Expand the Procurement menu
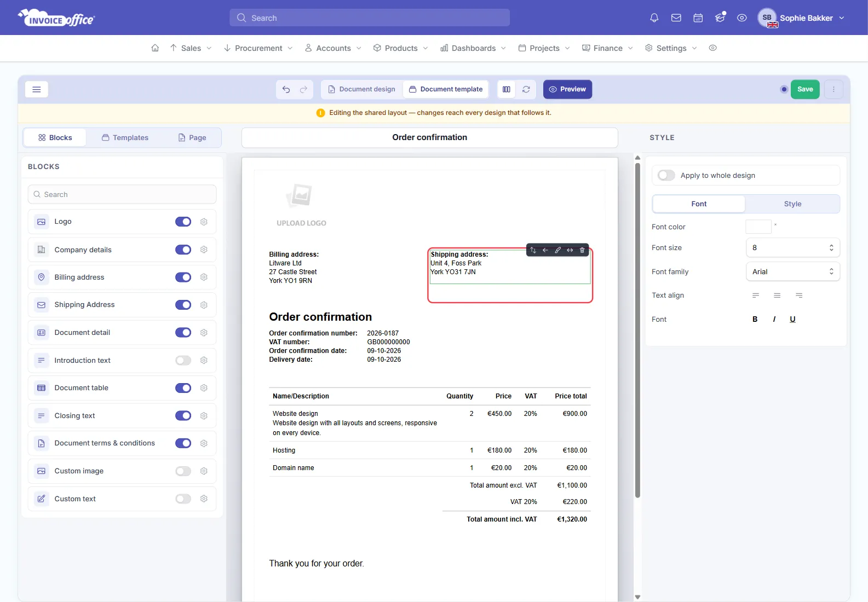 (258, 48)
